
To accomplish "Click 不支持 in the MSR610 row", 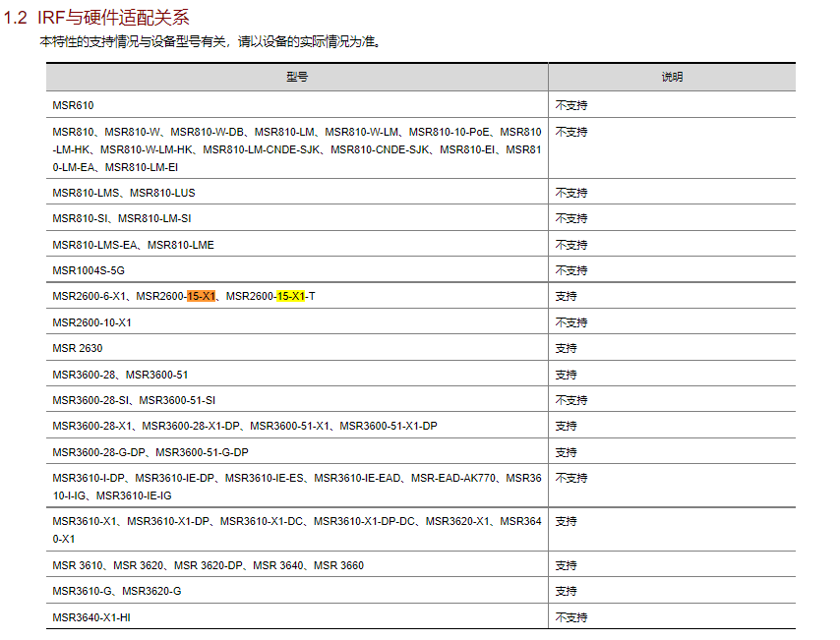I will 571,105.
